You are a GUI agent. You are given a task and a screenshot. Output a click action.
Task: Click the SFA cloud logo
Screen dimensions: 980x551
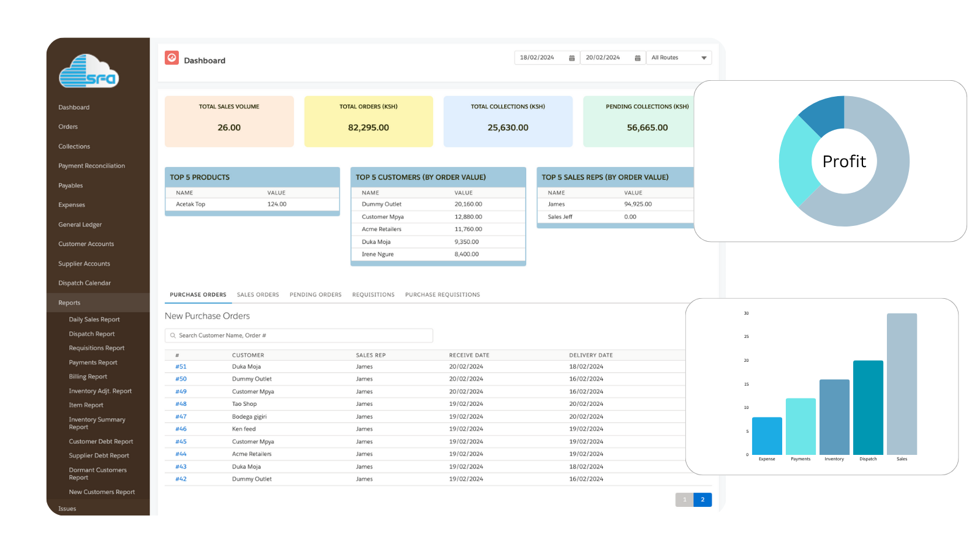88,72
